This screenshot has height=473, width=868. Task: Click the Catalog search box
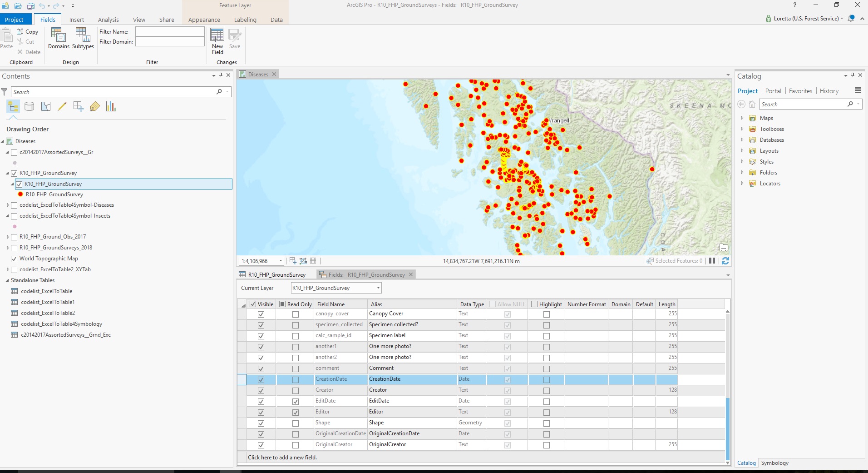pos(811,104)
